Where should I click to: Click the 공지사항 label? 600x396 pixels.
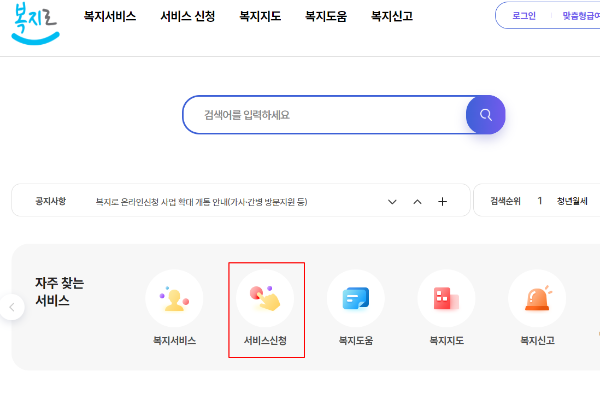(x=51, y=201)
